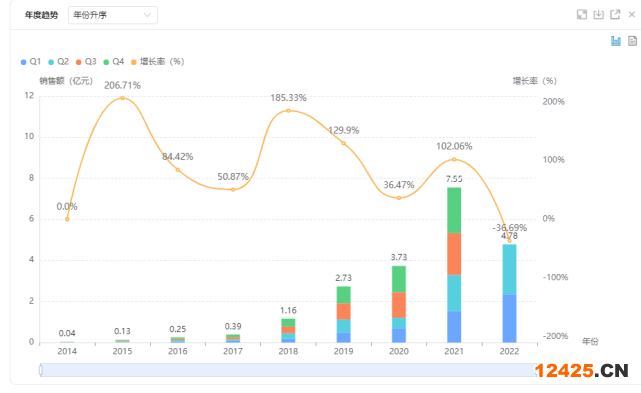Viewport: 641px width, 393px height.
Task: Open the 年份升序 sort dropdown
Action: (x=112, y=15)
